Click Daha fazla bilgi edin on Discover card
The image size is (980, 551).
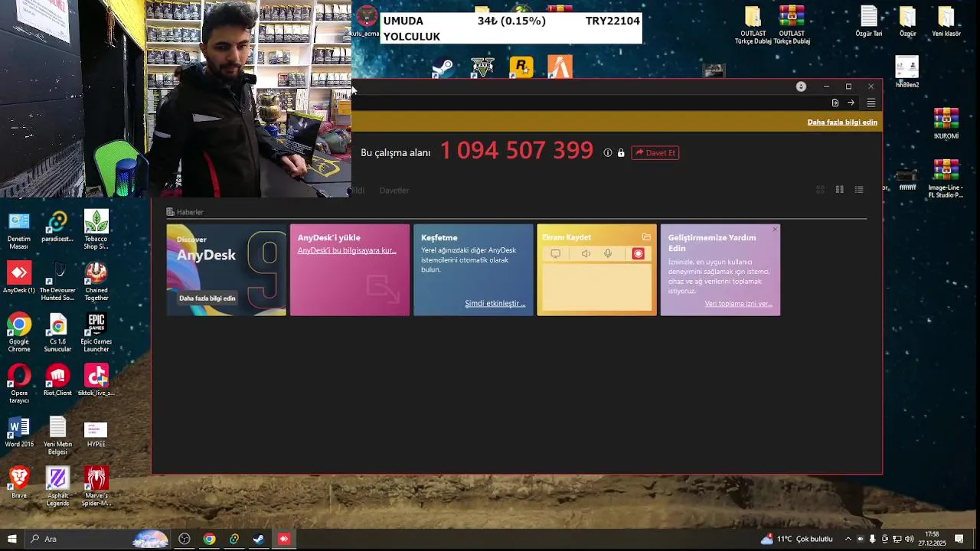click(207, 298)
